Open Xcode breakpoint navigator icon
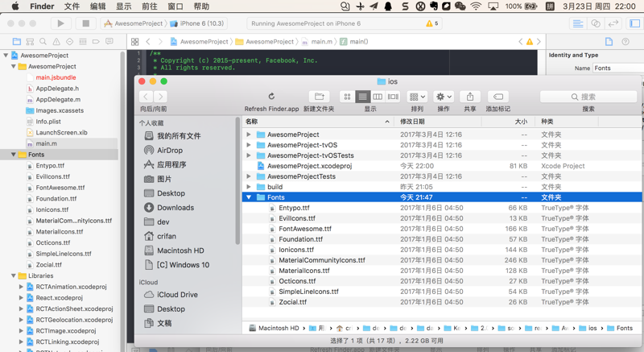 click(x=96, y=42)
